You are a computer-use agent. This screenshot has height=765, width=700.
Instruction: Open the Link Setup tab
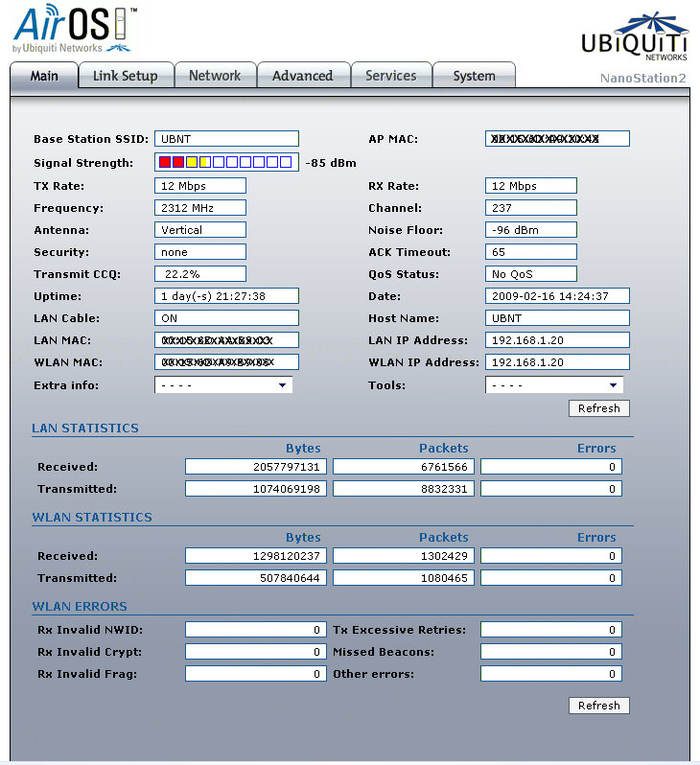tap(126, 76)
